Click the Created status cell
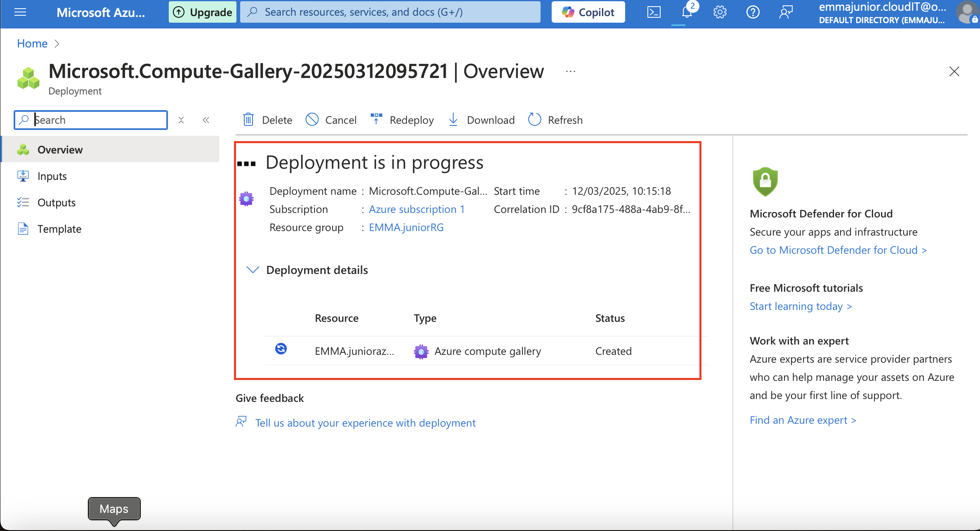980x531 pixels. pyautogui.click(x=614, y=351)
